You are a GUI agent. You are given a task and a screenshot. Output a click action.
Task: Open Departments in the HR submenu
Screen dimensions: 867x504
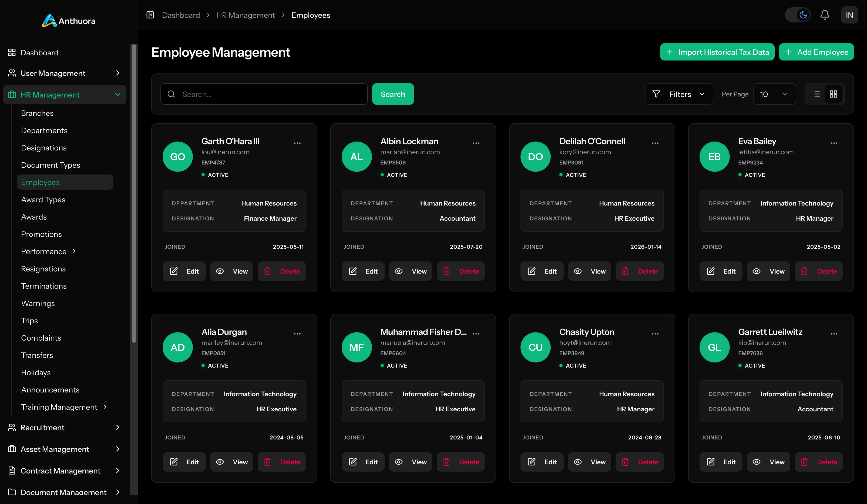coord(44,130)
